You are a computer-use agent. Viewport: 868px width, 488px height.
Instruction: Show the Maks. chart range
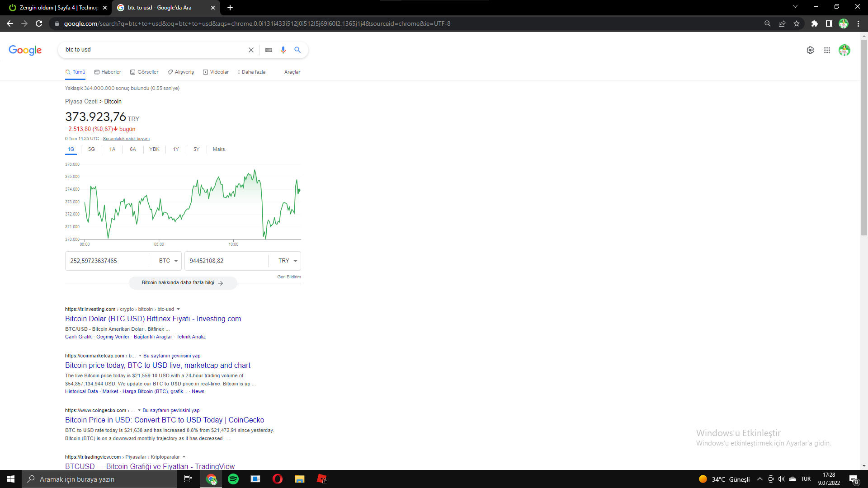pos(219,149)
